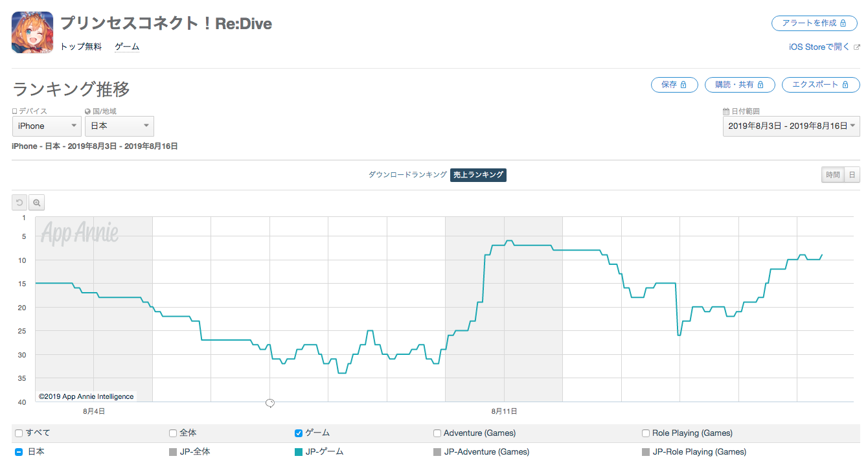Open the date range dropdown
This screenshot has height=465, width=868.
792,126
